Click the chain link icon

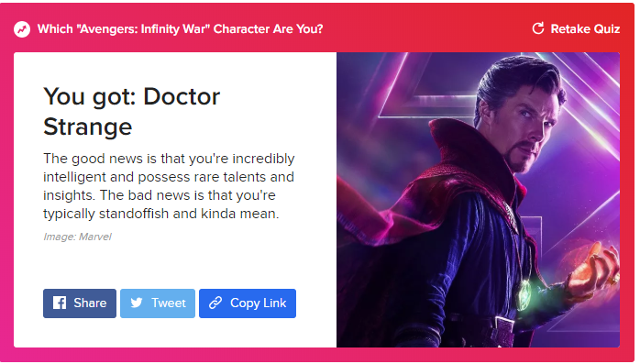(x=215, y=303)
